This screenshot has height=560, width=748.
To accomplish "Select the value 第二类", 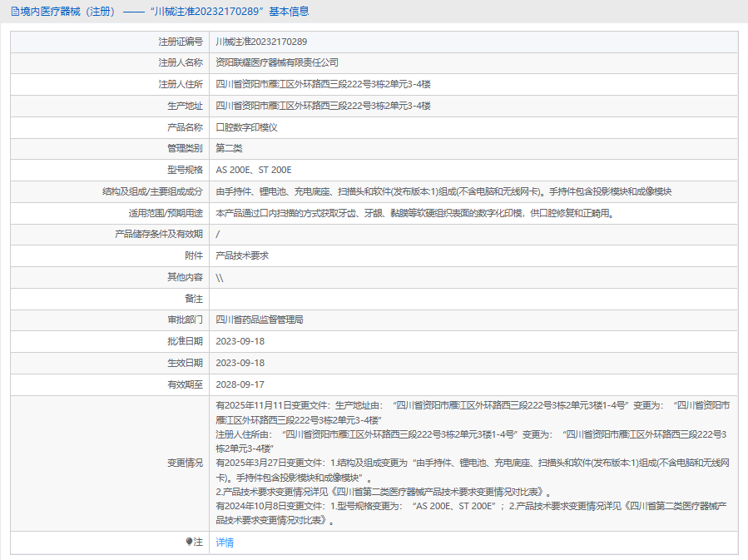I will tap(229, 148).
